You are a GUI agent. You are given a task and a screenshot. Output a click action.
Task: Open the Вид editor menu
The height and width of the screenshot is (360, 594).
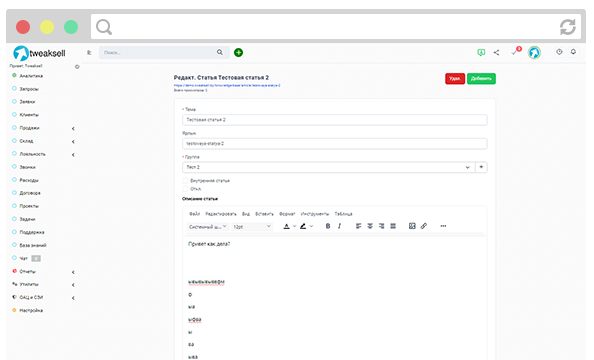[246, 214]
